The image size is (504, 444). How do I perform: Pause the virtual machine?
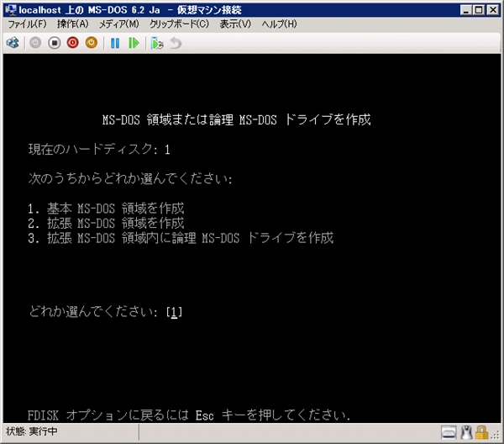click(115, 43)
